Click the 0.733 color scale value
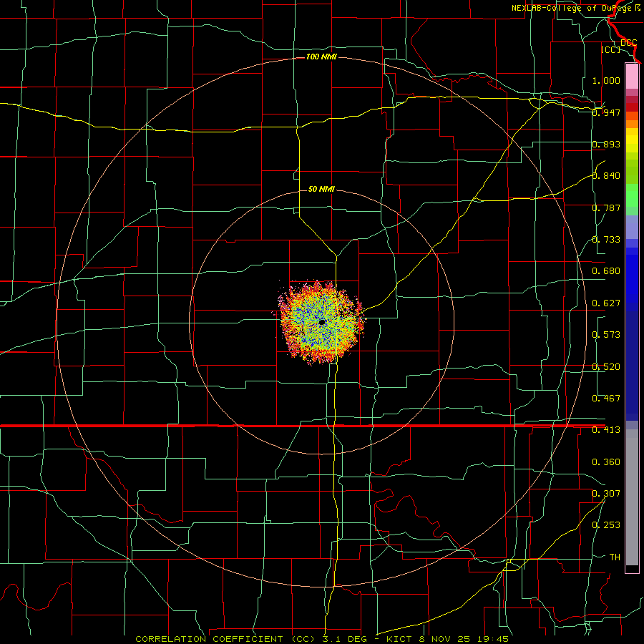The width and height of the screenshot is (644, 644). coord(606,239)
